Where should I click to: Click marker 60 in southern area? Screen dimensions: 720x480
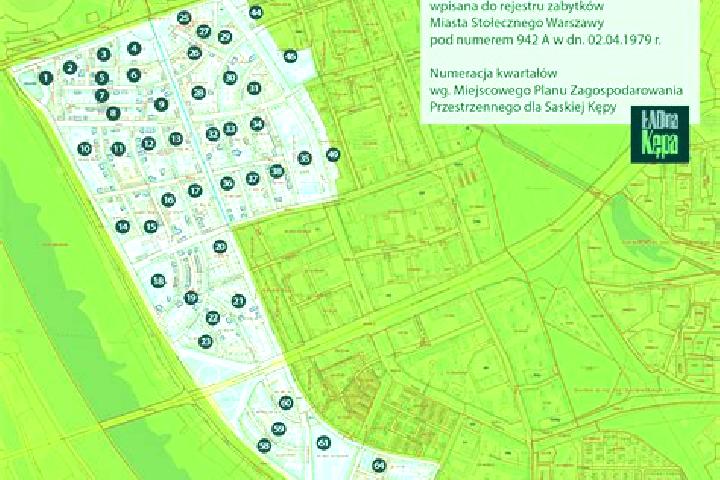[286, 403]
